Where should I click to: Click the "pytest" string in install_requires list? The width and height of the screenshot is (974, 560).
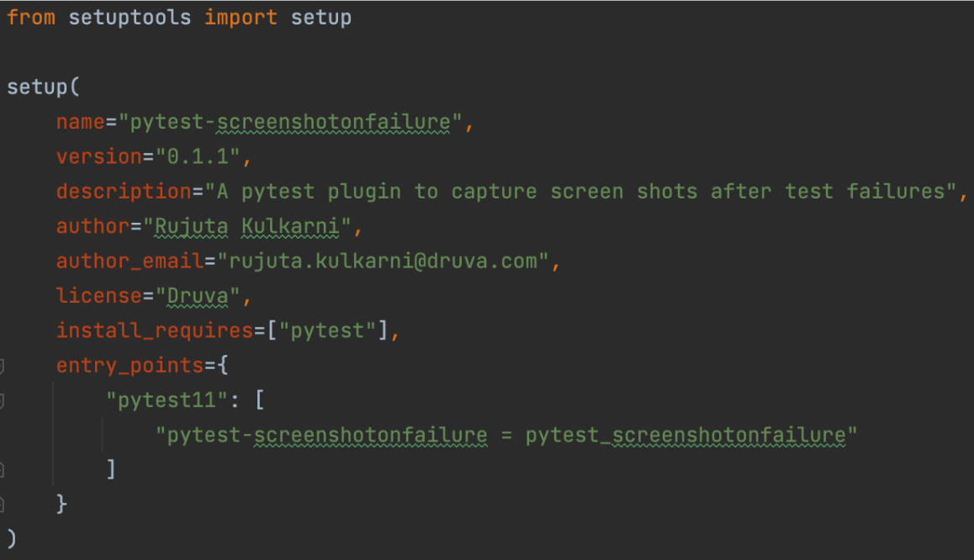pyautogui.click(x=327, y=331)
